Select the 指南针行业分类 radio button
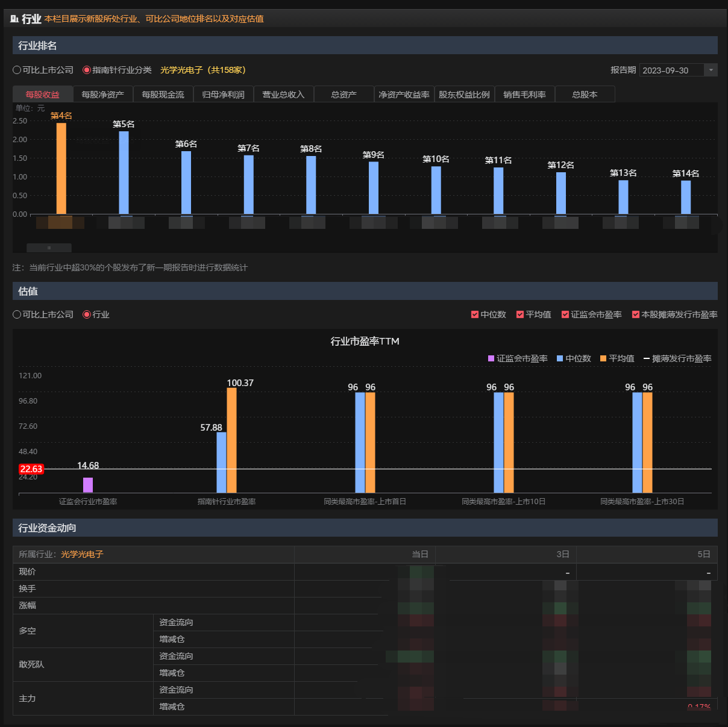This screenshot has width=728, height=727. [87, 70]
